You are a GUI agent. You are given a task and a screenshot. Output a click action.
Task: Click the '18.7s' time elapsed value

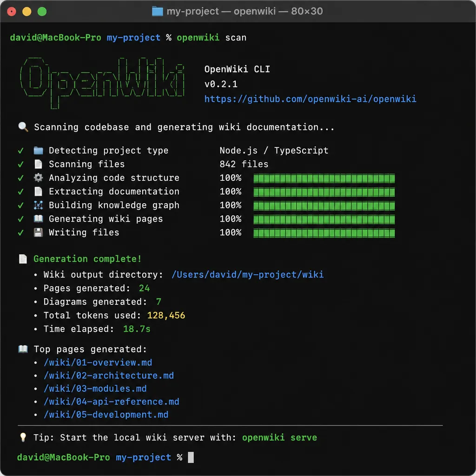[x=137, y=329]
